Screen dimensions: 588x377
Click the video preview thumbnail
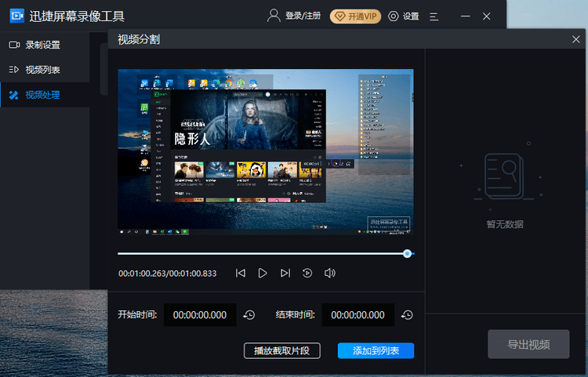[x=266, y=152]
